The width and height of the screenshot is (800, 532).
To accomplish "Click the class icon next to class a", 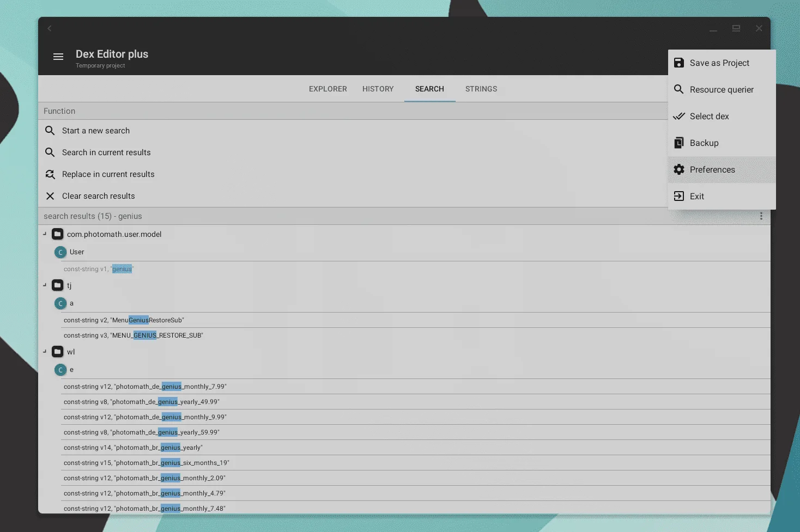I will 60,303.
